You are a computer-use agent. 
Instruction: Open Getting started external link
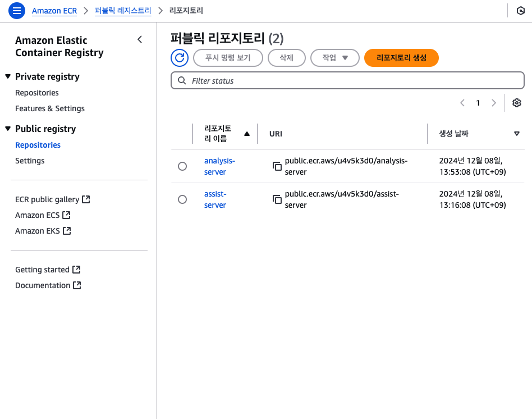click(x=48, y=270)
